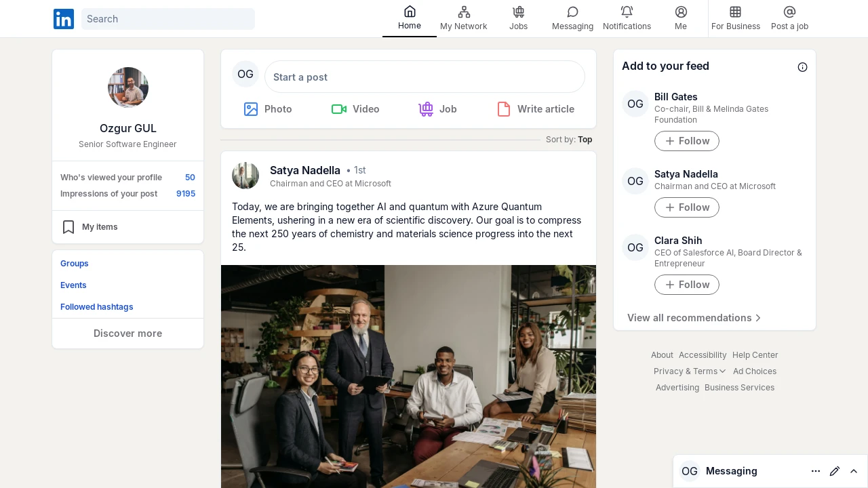Open Impressions of your post
This screenshot has height=488, width=868.
tap(127, 194)
